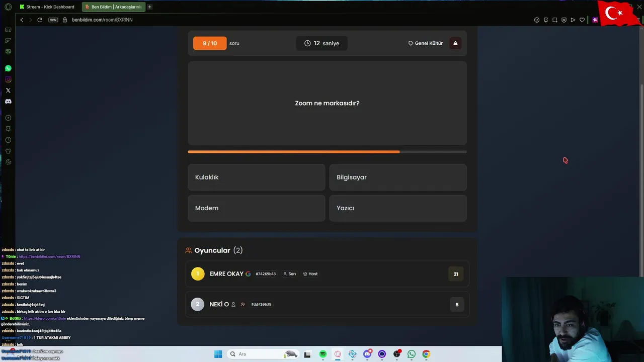
Task: Reload the current page
Action: tap(40, 20)
